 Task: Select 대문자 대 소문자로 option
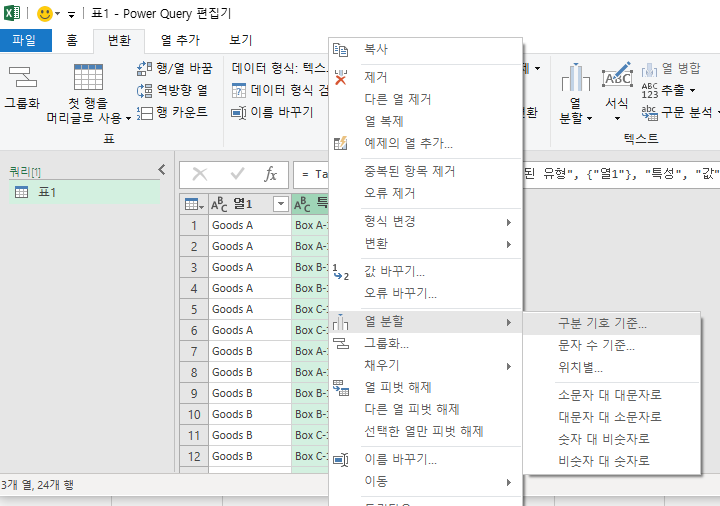(612, 417)
